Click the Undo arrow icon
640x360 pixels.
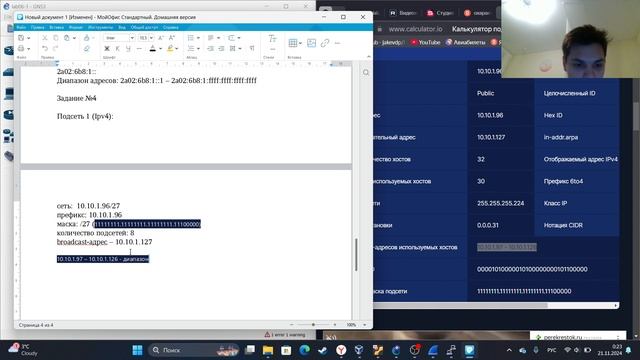(x=45, y=49)
